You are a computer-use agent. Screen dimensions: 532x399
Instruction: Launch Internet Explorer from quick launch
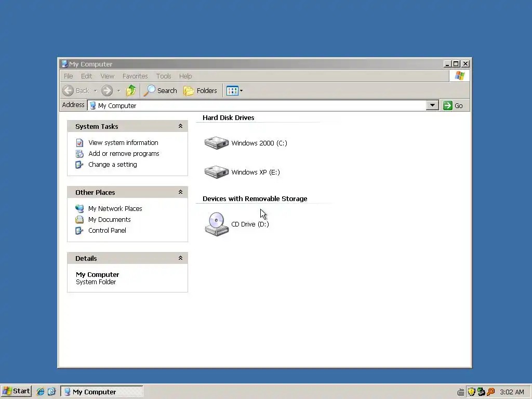(x=41, y=392)
